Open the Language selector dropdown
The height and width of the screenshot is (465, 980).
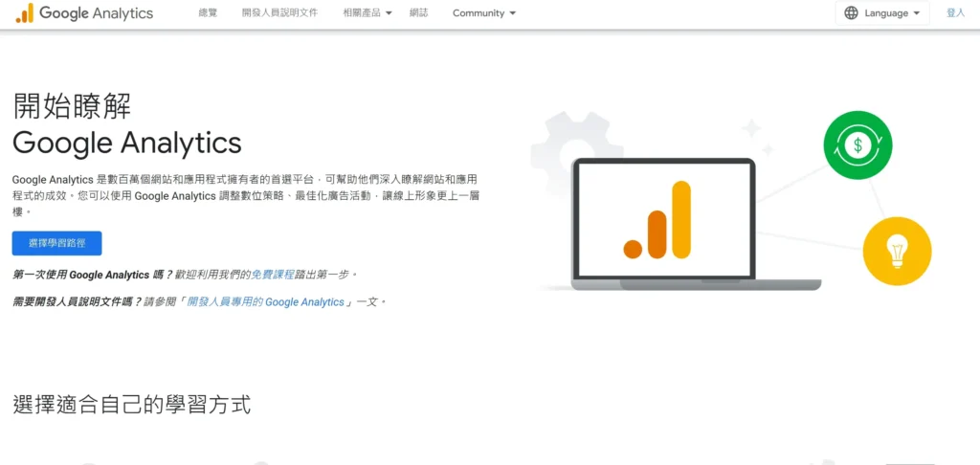881,13
